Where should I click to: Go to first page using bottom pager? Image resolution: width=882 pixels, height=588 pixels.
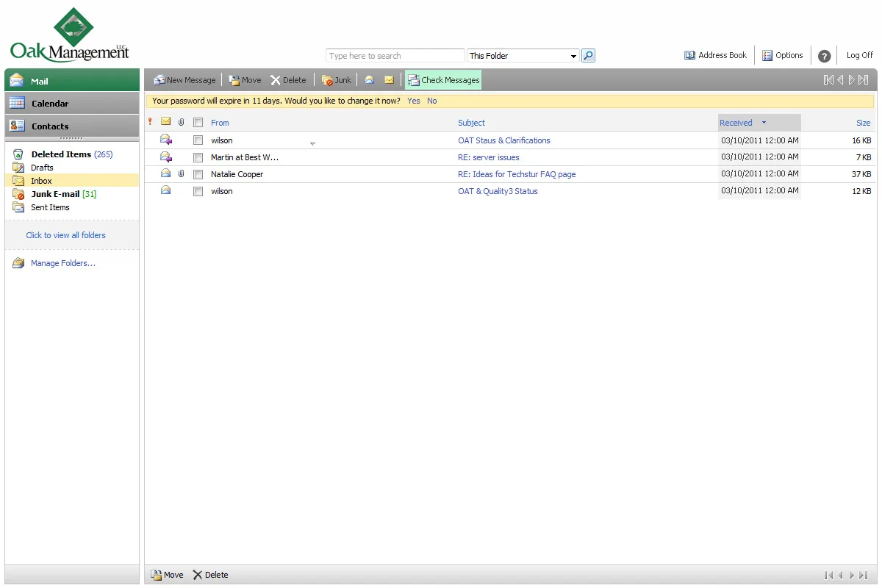(x=828, y=576)
